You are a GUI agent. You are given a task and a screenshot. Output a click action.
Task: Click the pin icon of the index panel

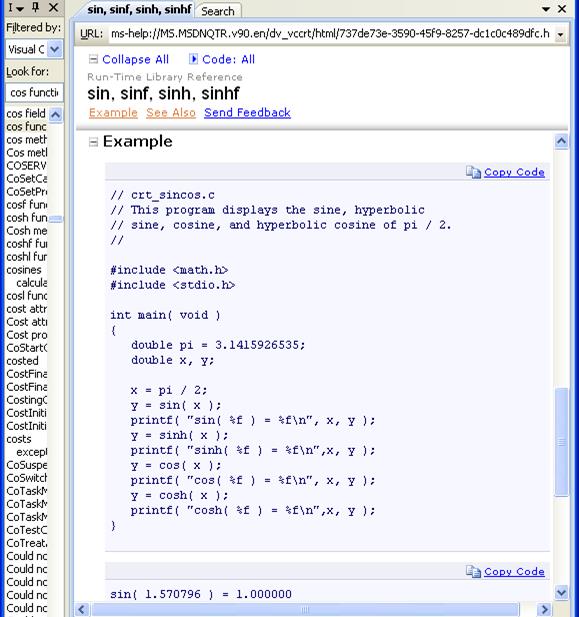click(35, 7)
